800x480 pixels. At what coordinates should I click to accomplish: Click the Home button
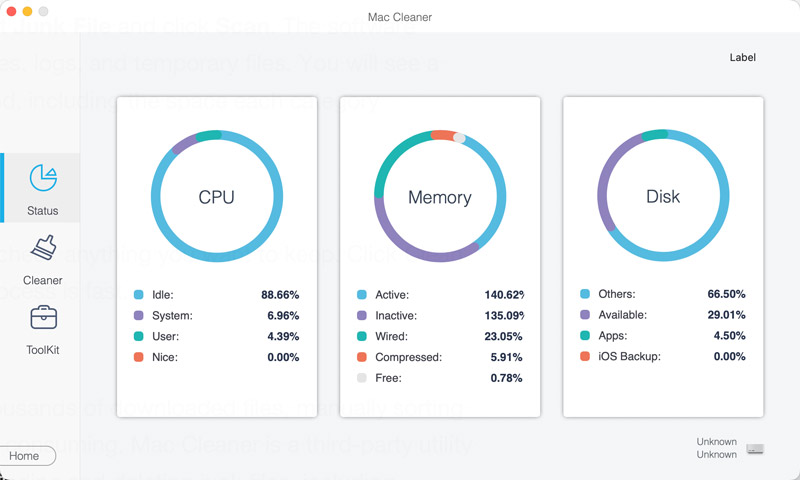[x=26, y=456]
